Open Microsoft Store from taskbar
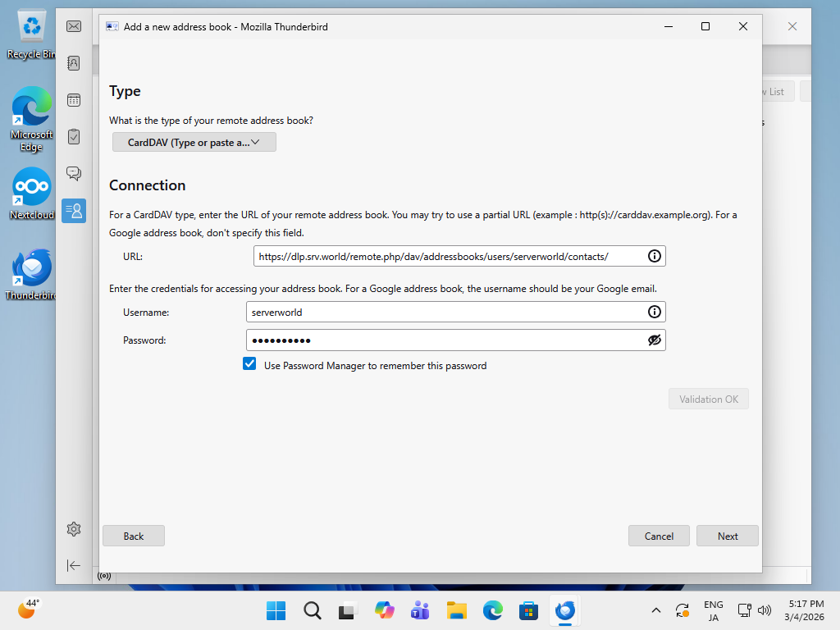 [528, 610]
